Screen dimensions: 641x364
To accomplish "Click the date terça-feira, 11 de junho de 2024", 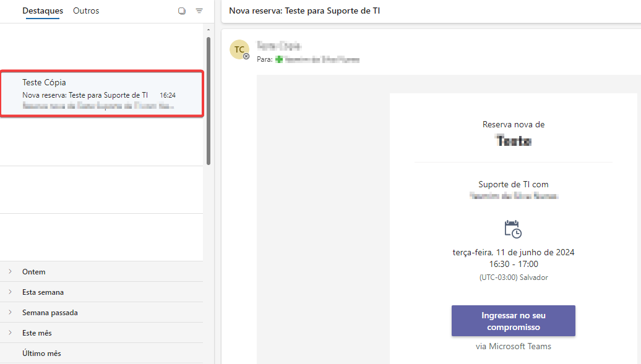I will 514,253.
